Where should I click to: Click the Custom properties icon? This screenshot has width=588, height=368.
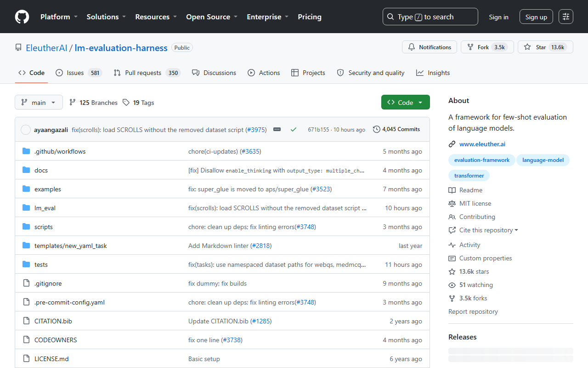[452, 259]
